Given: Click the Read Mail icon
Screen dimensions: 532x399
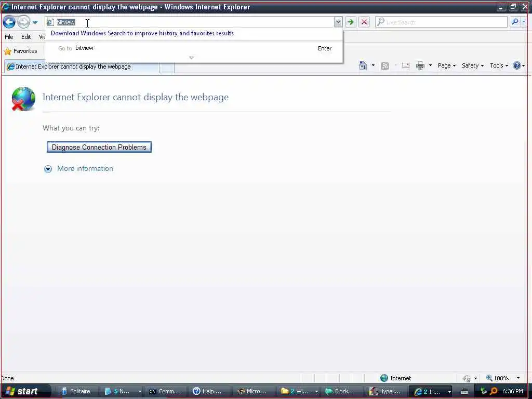Looking at the screenshot, I should click(x=406, y=65).
